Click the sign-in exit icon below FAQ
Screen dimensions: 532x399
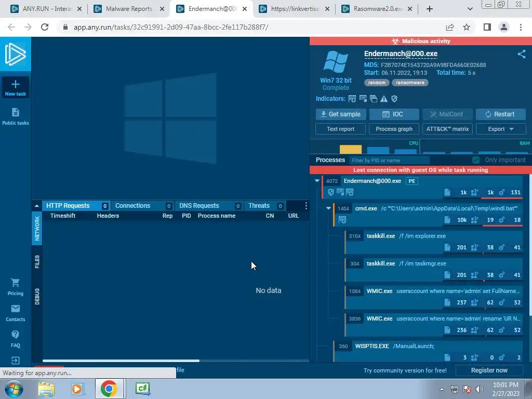(x=15, y=361)
